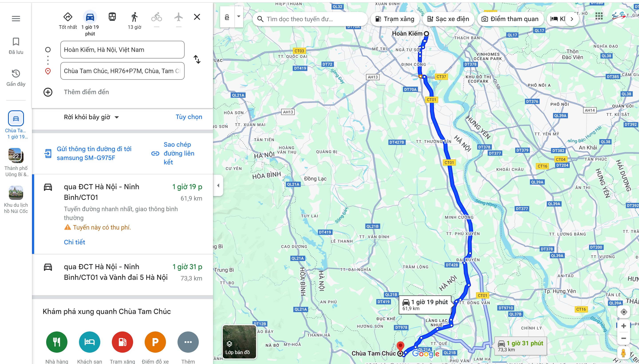Show more category chips with right chevron
Screen dimensions: 639x364
click(572, 19)
